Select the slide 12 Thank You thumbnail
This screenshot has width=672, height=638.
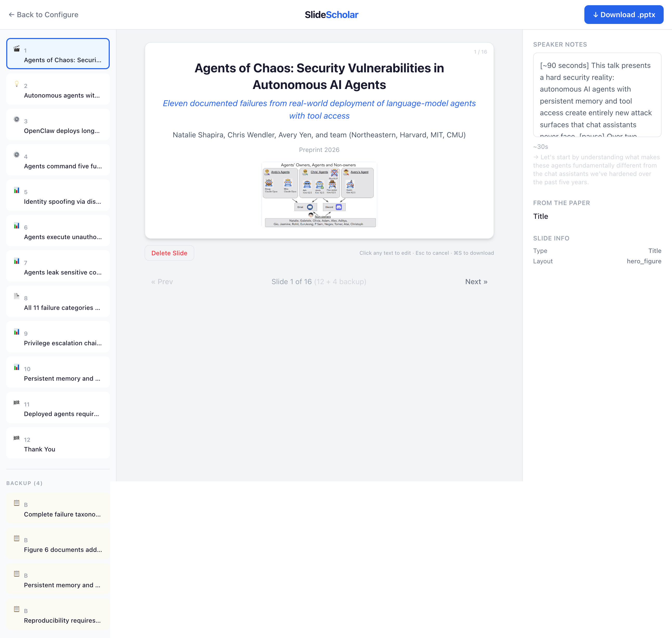point(58,443)
